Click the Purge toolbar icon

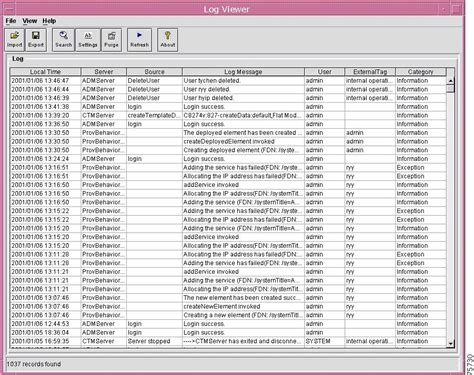[111, 40]
